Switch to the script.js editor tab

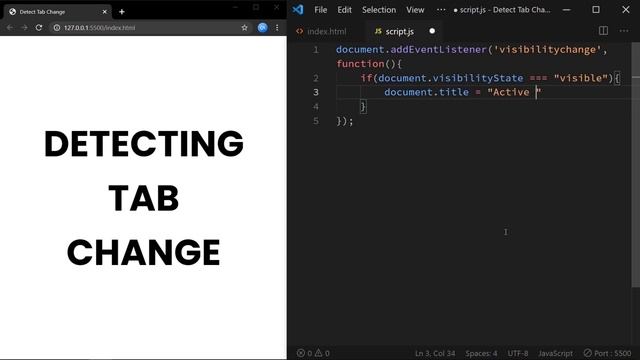[394, 31]
